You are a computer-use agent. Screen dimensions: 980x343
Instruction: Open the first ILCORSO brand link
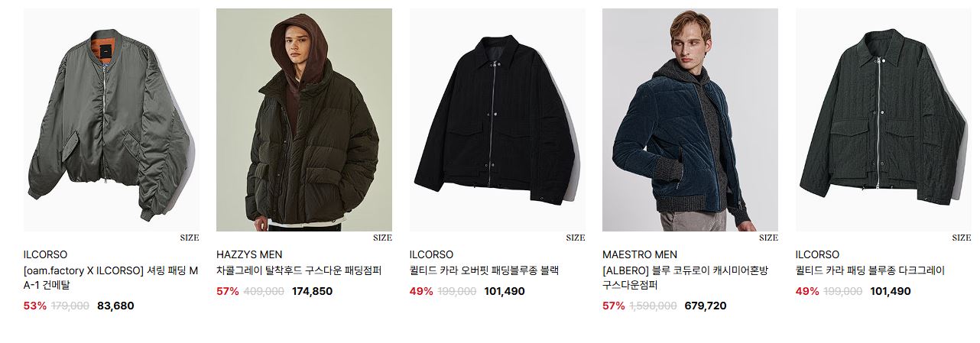tap(46, 254)
